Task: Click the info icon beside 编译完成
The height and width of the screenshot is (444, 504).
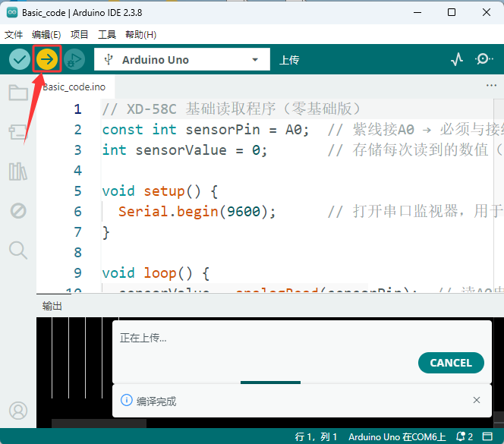Action: click(126, 401)
